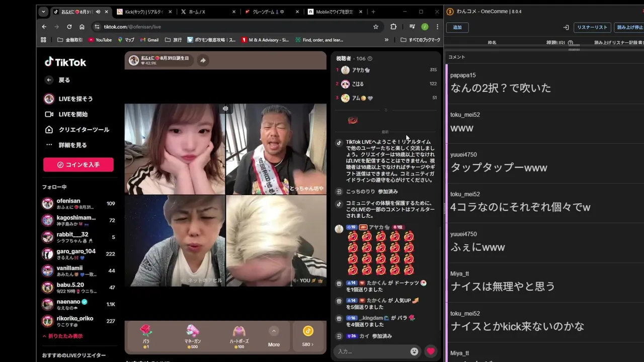
Task: Click the とっちゃん坊や video tile
Action: pyautogui.click(x=276, y=149)
